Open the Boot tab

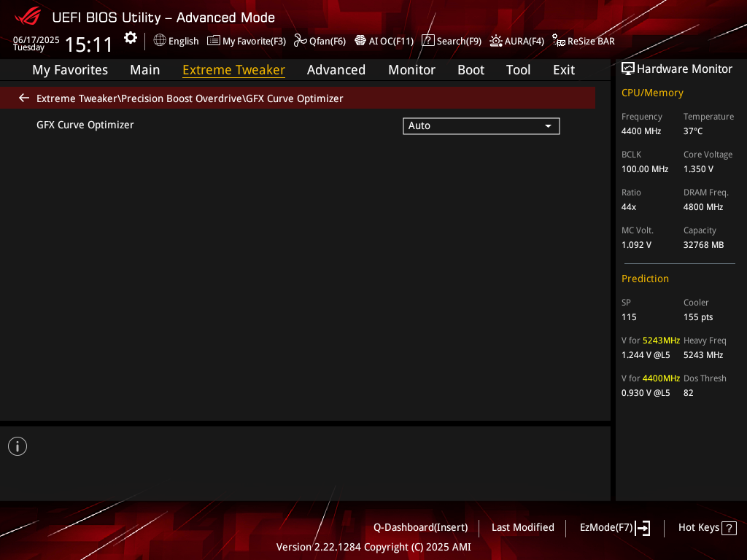tap(471, 70)
